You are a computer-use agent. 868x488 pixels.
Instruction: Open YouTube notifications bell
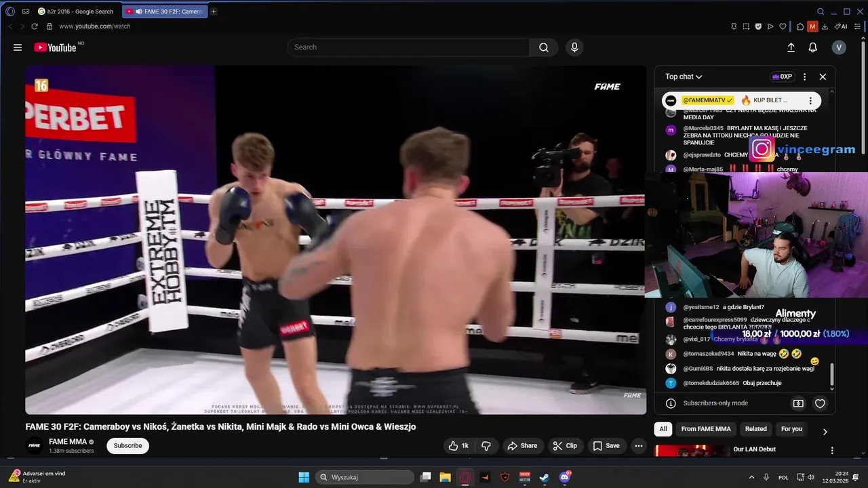[x=812, y=47]
